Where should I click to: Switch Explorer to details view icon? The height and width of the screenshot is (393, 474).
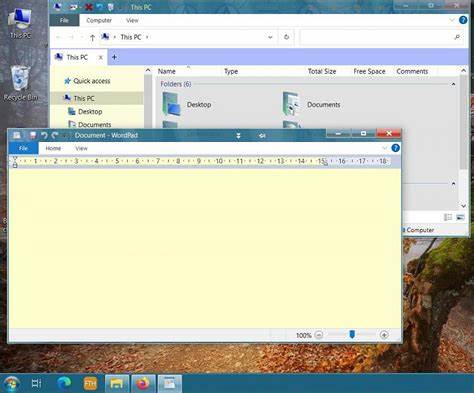pos(448,217)
